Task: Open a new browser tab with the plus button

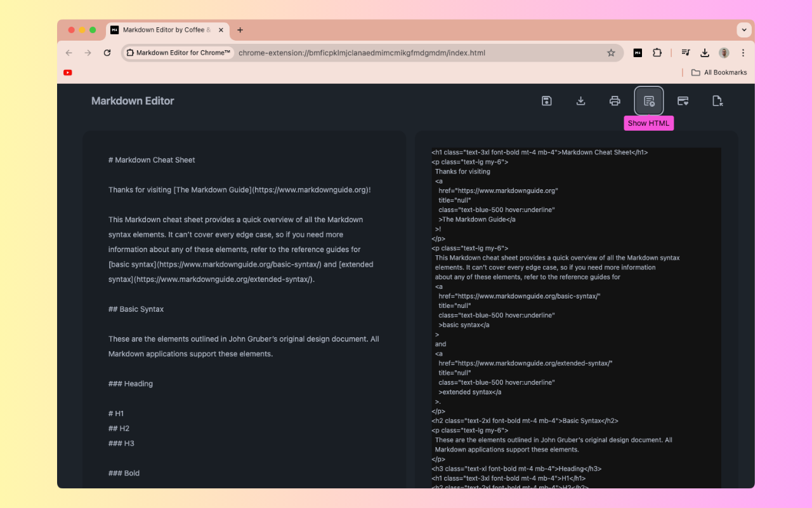Action: [x=240, y=30]
